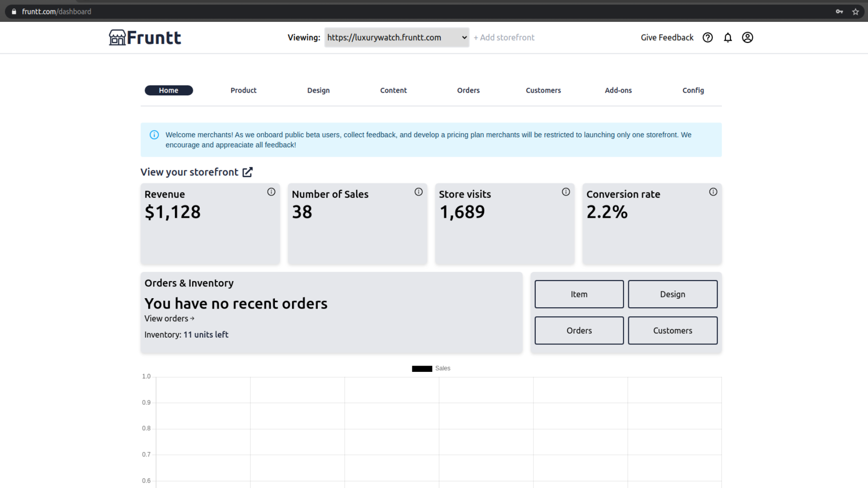The image size is (868, 488).
Task: Click the Customers quick action button
Action: click(673, 330)
